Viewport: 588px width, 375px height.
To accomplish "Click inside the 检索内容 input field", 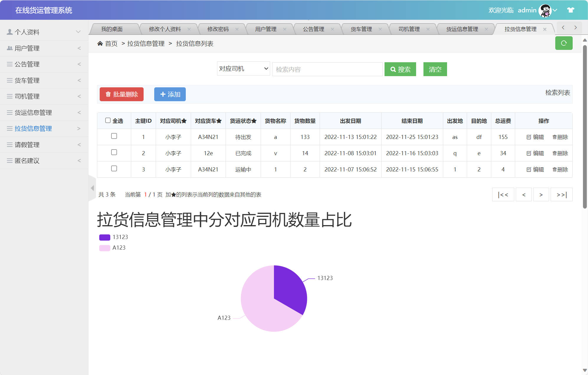I will coord(327,69).
